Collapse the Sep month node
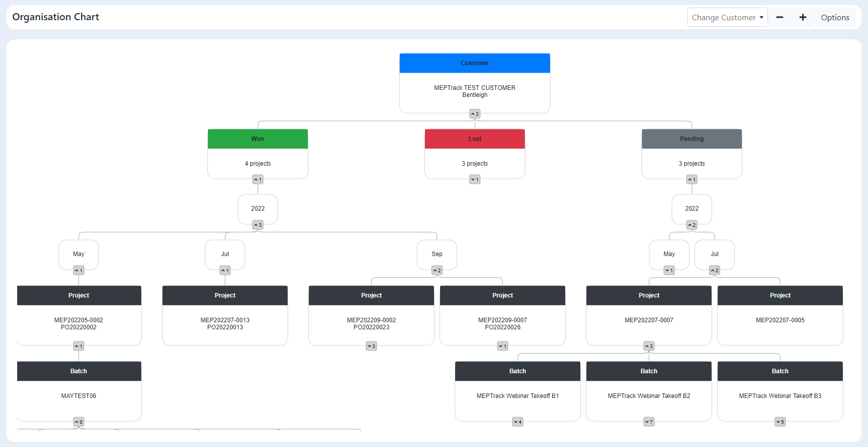This screenshot has width=868, height=447. click(437, 270)
